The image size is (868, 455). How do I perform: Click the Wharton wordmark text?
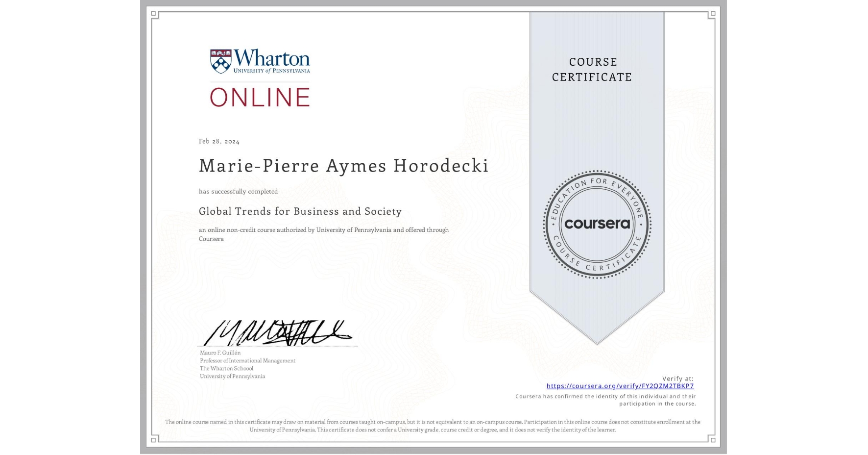click(272, 58)
